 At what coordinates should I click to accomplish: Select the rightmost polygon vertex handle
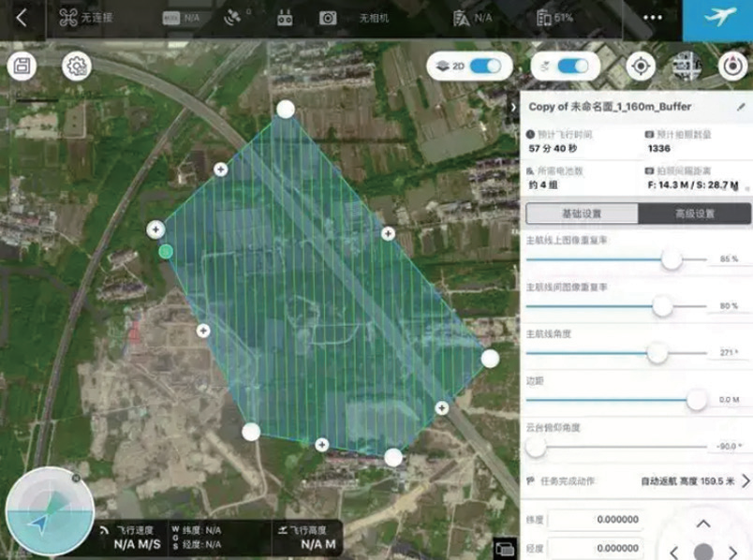(x=490, y=359)
